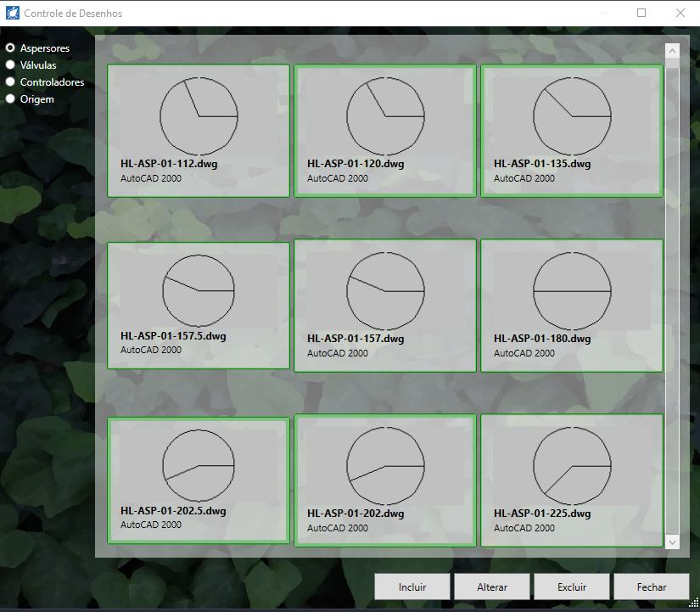Viewport: 700px width, 612px height.
Task: Select the Aspersores radio option
Action: click(11, 48)
